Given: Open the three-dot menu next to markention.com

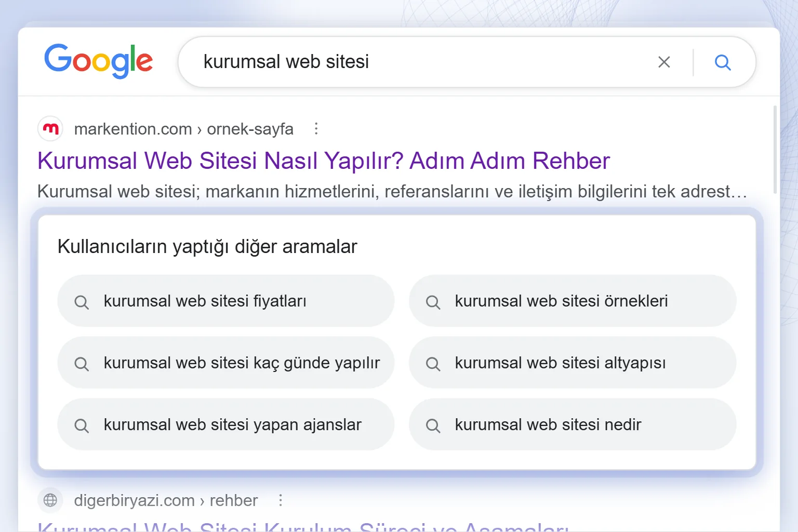Looking at the screenshot, I should point(316,129).
